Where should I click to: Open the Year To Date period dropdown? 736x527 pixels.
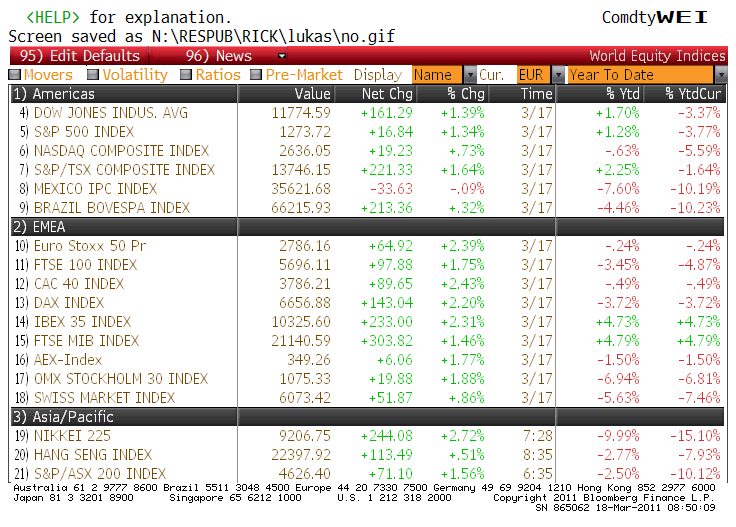point(720,75)
